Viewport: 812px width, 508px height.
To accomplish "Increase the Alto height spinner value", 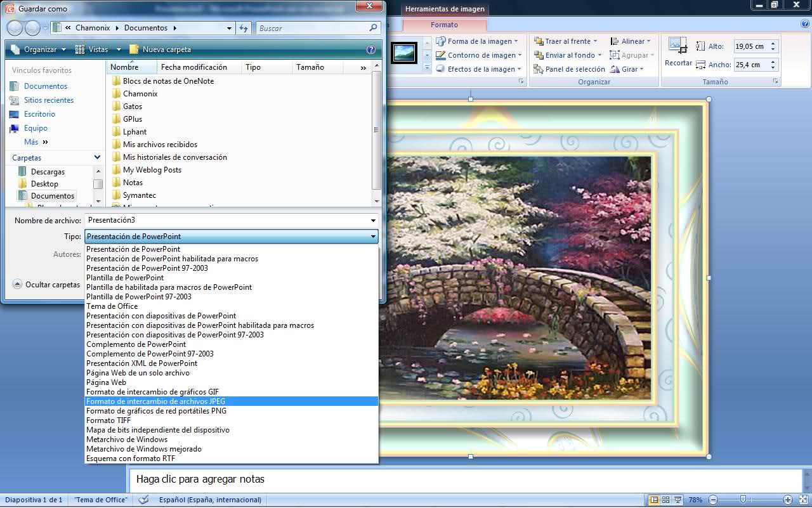I will pyautogui.click(x=773, y=44).
